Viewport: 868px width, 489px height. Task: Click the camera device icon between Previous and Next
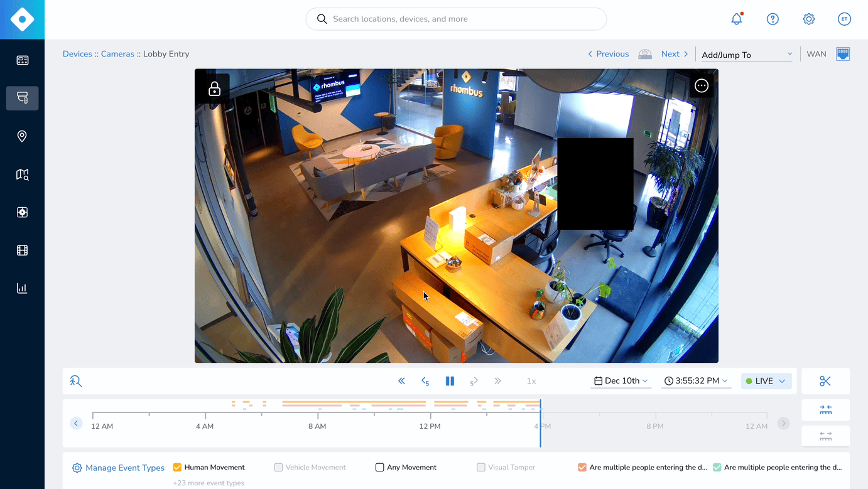coord(645,54)
